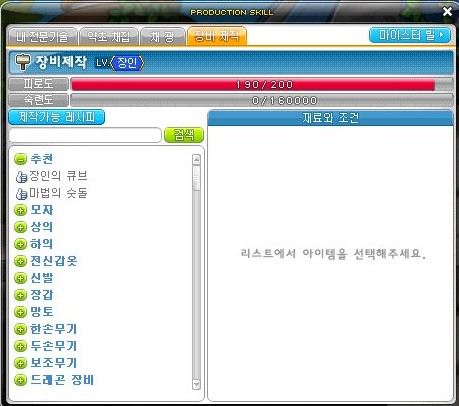This screenshot has width=459, height=406.
Task: Click the 피로도 fatigue bar
Action: click(262, 84)
